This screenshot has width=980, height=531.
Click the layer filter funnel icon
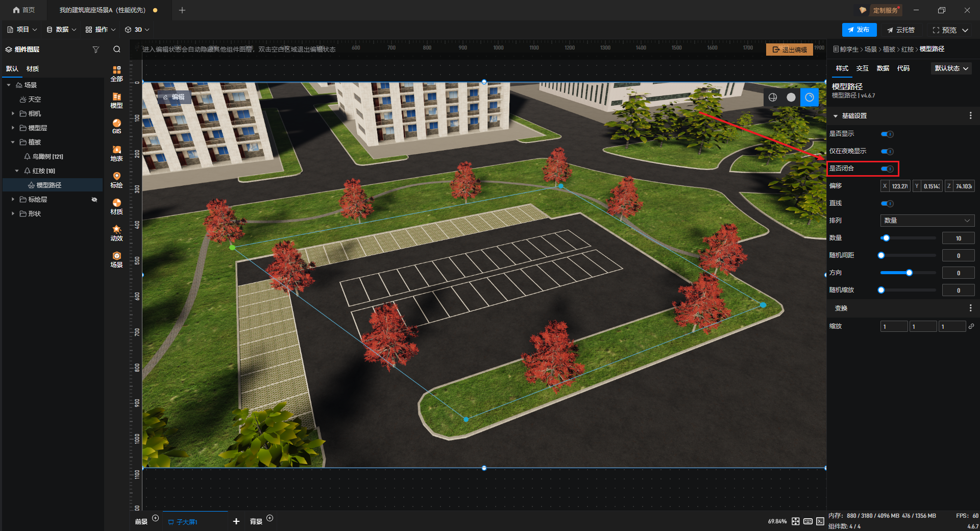click(95, 50)
